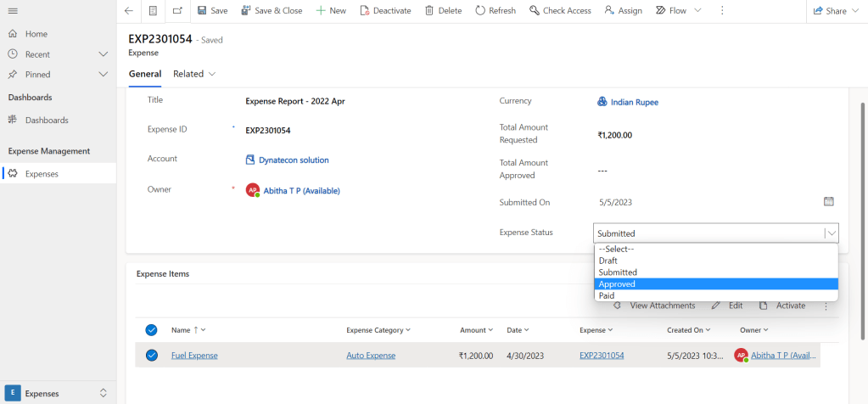Switch to the Related tab
Screen dimensions: 868x404
[x=193, y=74]
